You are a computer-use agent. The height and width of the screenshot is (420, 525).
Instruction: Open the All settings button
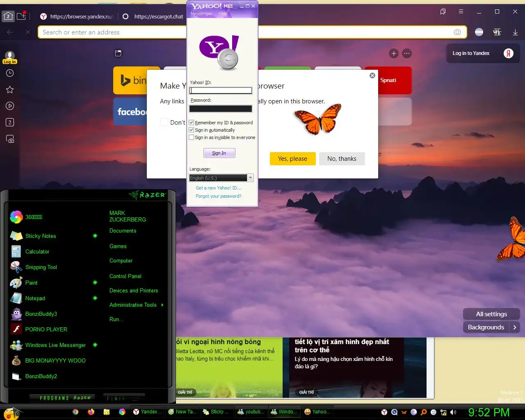coord(491,314)
